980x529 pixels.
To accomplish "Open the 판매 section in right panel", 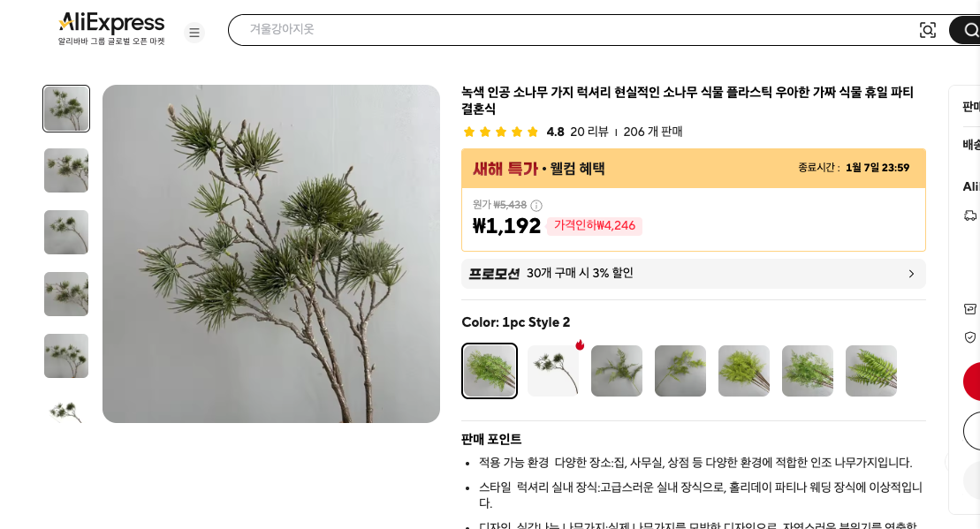I will (x=969, y=105).
